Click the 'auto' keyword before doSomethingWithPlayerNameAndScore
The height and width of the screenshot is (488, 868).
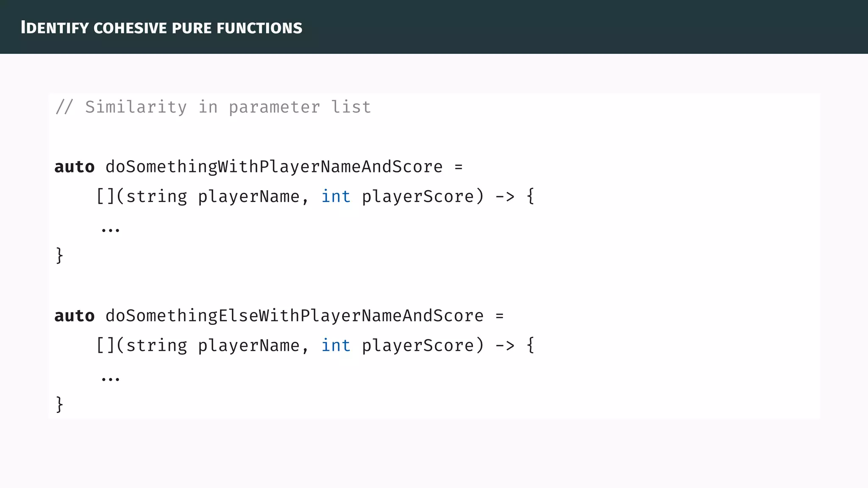tap(75, 167)
